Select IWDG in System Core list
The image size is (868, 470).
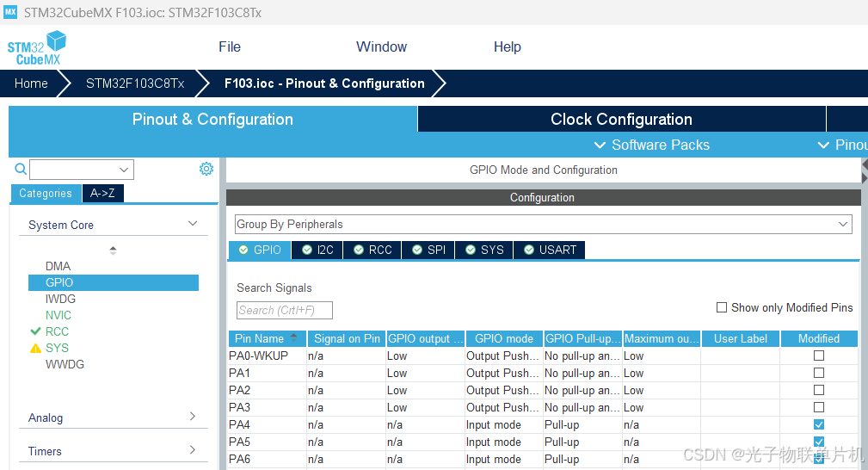click(60, 299)
